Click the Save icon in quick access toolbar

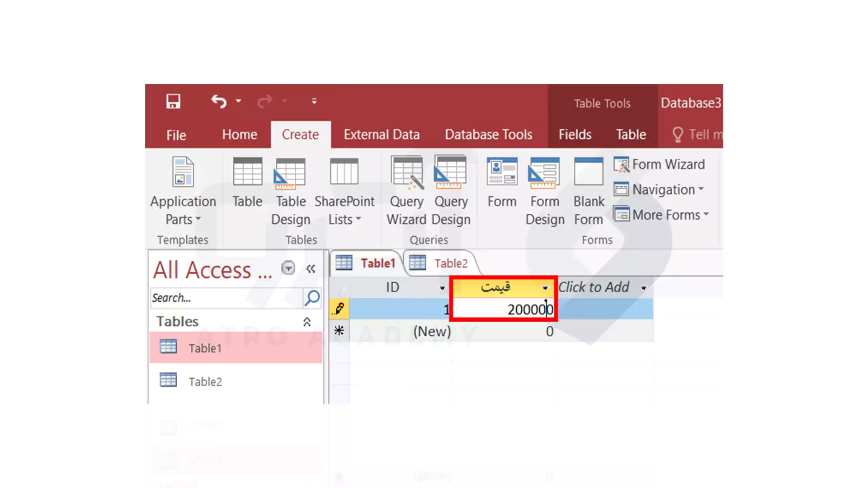point(173,101)
